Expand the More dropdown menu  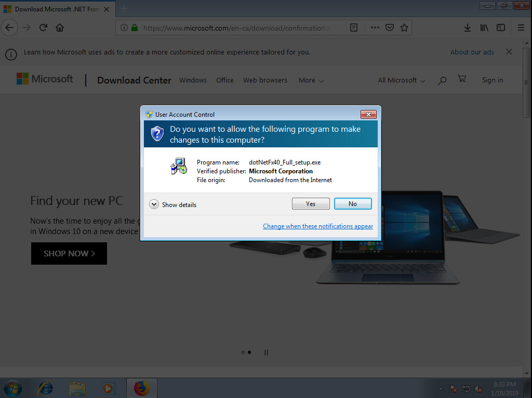click(311, 80)
